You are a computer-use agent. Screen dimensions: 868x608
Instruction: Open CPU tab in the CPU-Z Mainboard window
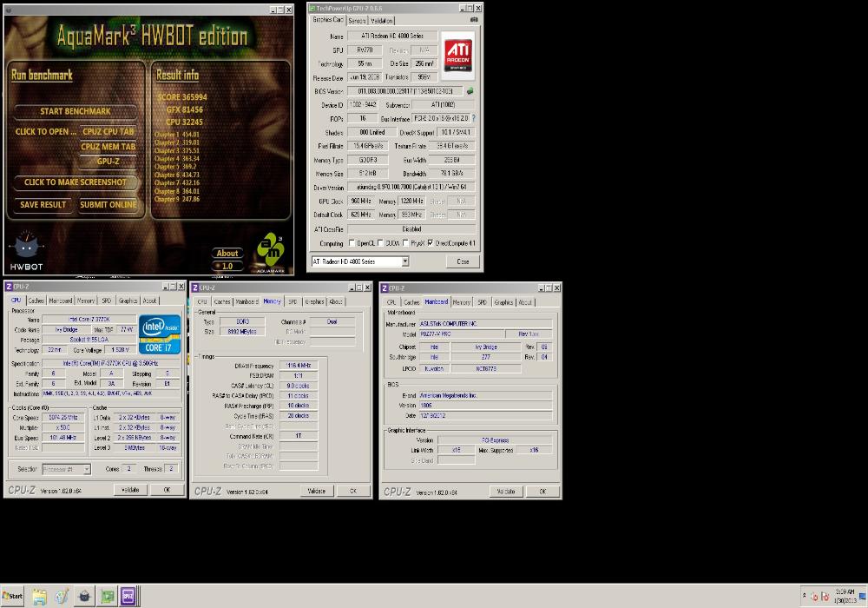tap(391, 302)
